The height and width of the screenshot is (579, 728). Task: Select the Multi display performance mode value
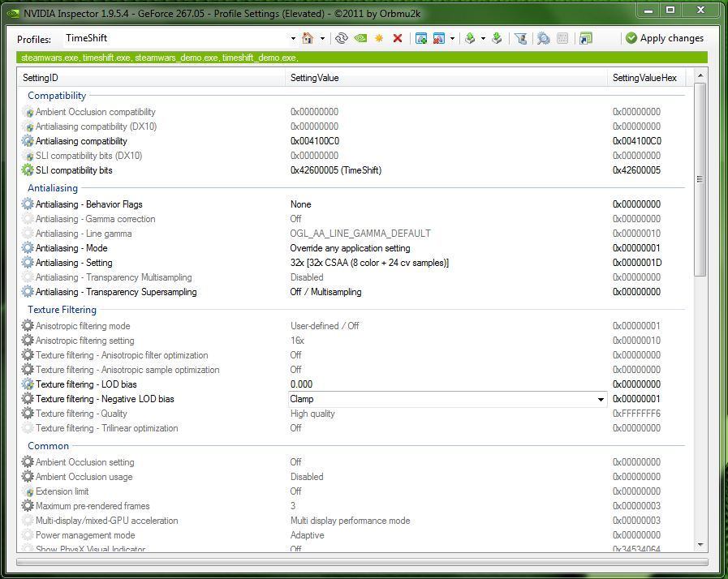coord(350,521)
